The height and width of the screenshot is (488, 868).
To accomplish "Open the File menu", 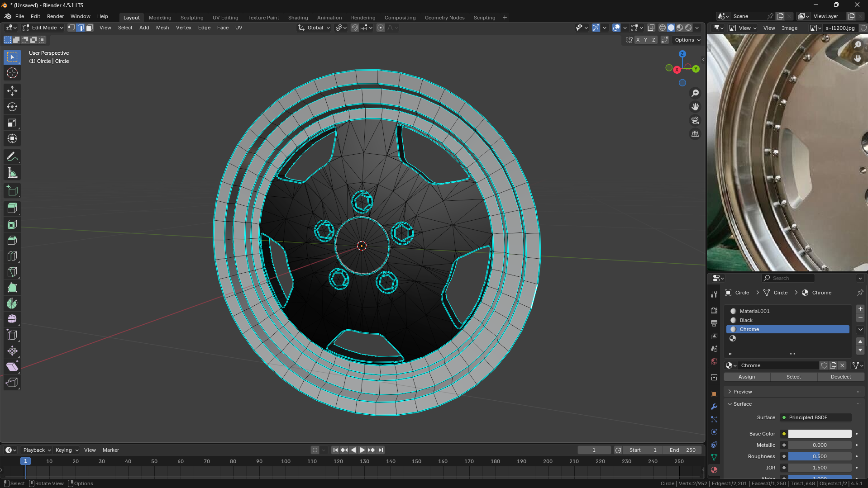I will 19,16.
